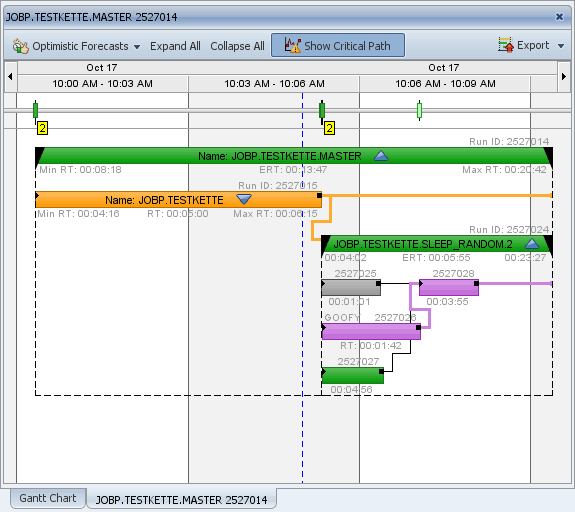Viewport: 575px width, 512px height.
Task: Click the Expand All button
Action: [175, 46]
